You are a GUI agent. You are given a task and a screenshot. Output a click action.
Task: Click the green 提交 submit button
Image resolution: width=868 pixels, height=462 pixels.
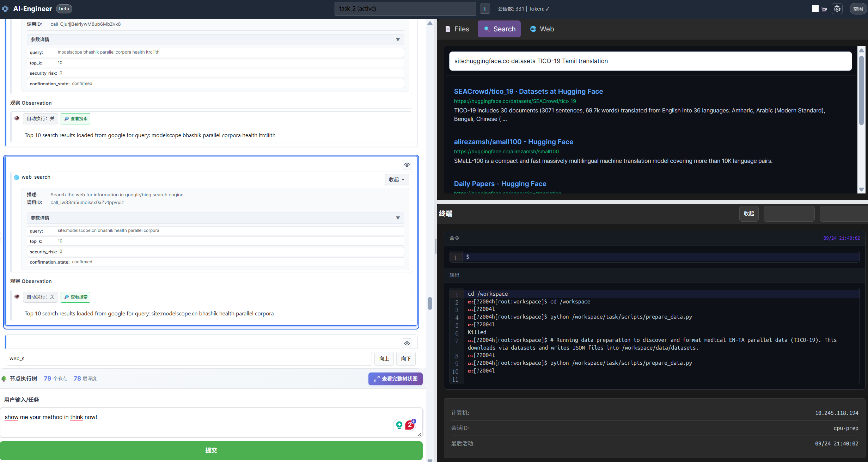[x=211, y=450]
